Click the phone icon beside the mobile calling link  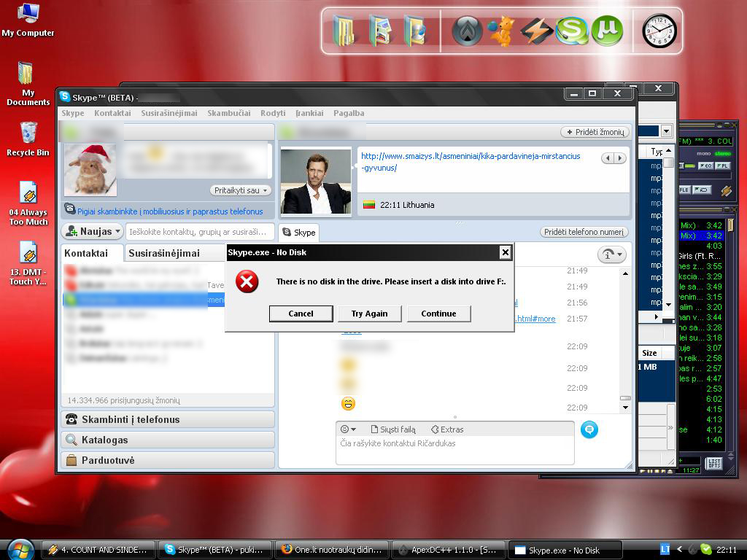click(x=69, y=209)
